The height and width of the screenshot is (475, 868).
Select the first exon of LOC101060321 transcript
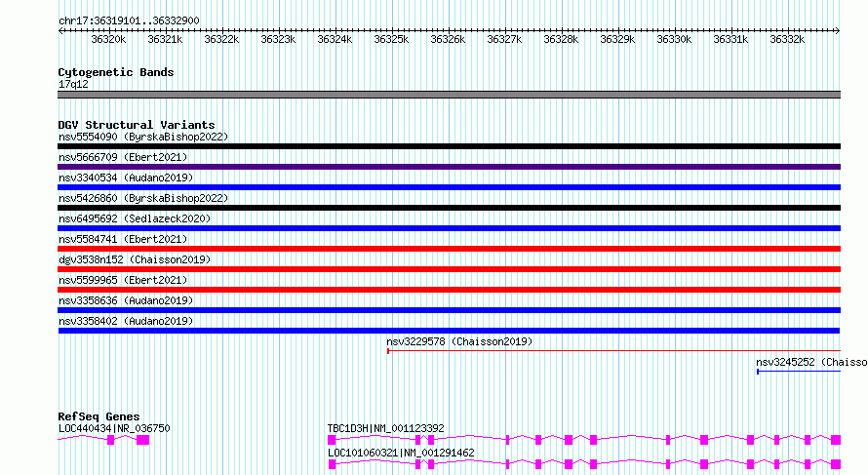point(333,464)
